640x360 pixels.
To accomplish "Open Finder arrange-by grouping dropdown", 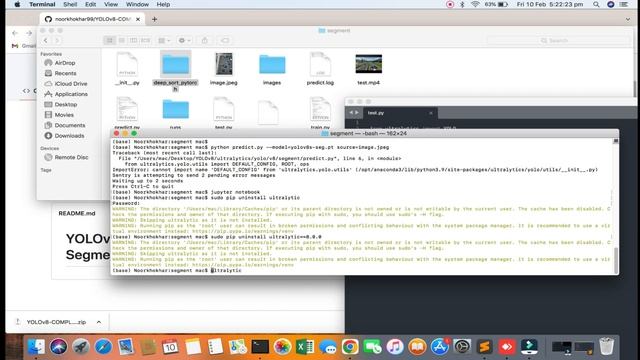I will 164,40.
